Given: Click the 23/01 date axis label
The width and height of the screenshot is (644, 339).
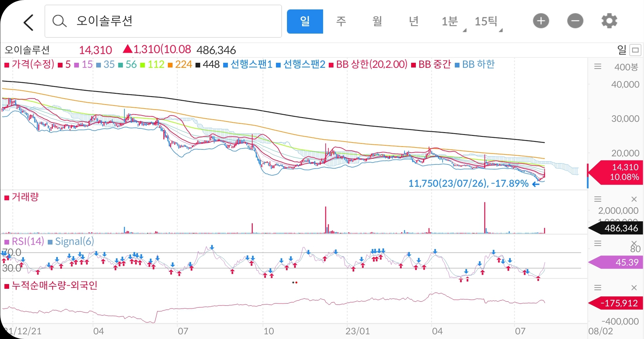Looking at the screenshot, I should tap(357, 331).
